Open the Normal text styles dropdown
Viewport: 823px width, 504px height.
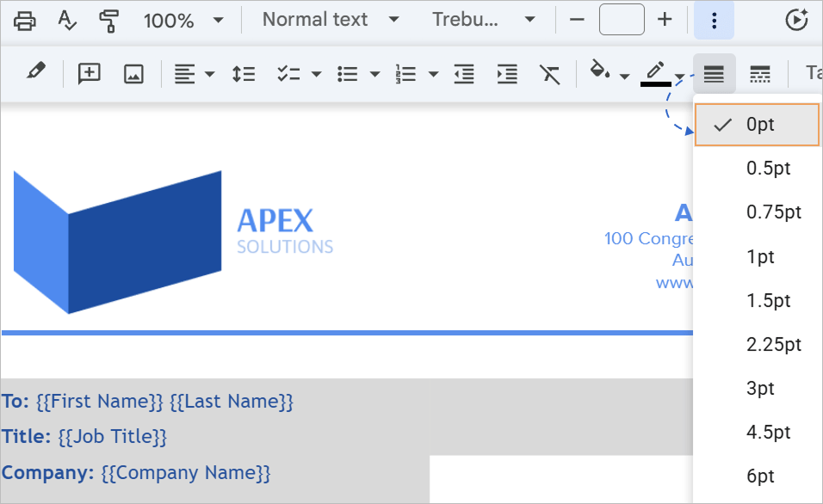pyautogui.click(x=331, y=20)
